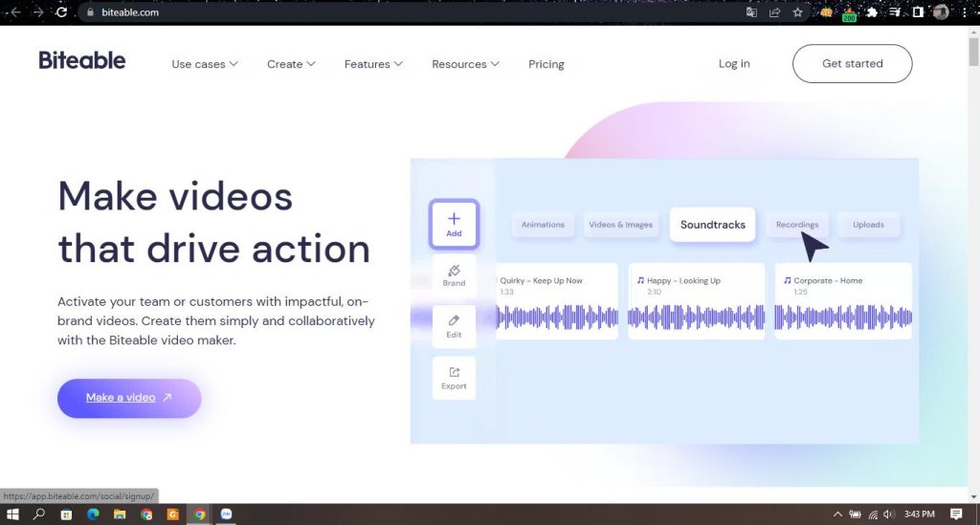This screenshot has height=525, width=980.
Task: Switch to the Recordings tab
Action: [x=797, y=225]
